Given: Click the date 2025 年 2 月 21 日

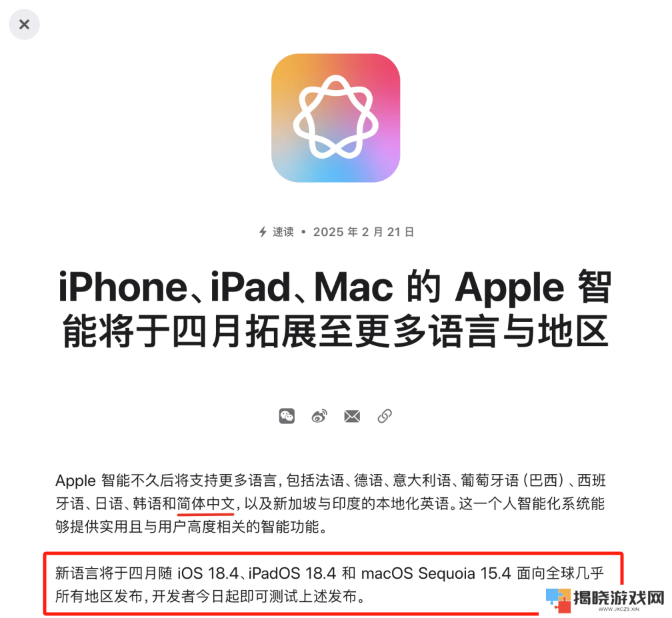Looking at the screenshot, I should coord(363,232).
